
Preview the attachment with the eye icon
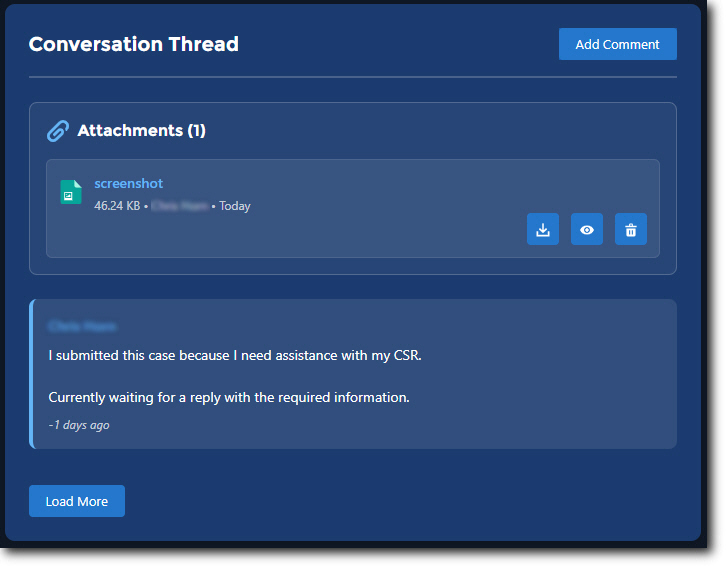point(587,229)
